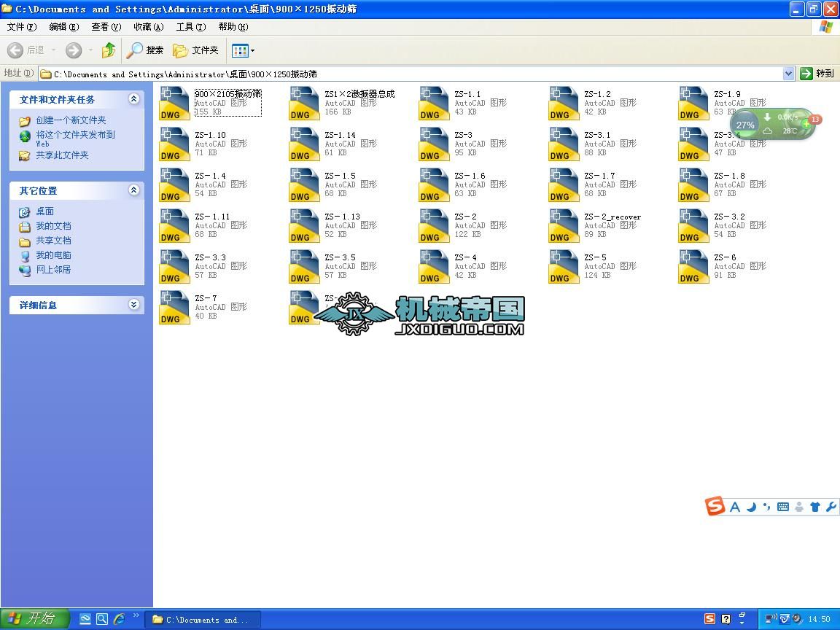Click the taskbar clock showing 14:50
The height and width of the screenshot is (630, 840).
pos(819,619)
